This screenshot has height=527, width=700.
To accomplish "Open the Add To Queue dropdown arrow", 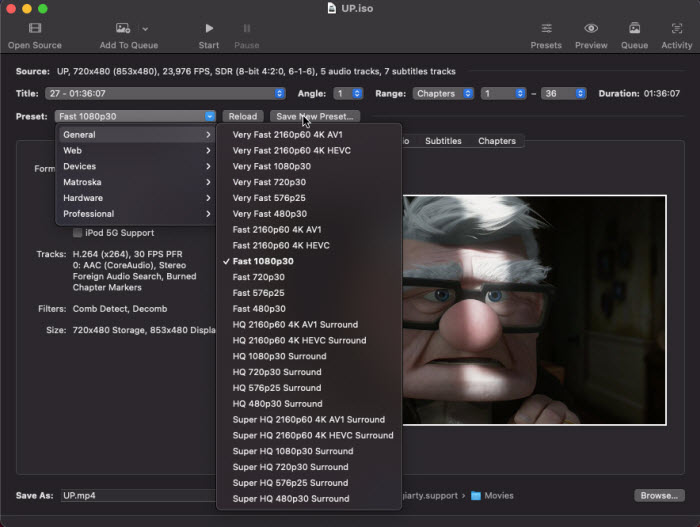I will [145, 29].
